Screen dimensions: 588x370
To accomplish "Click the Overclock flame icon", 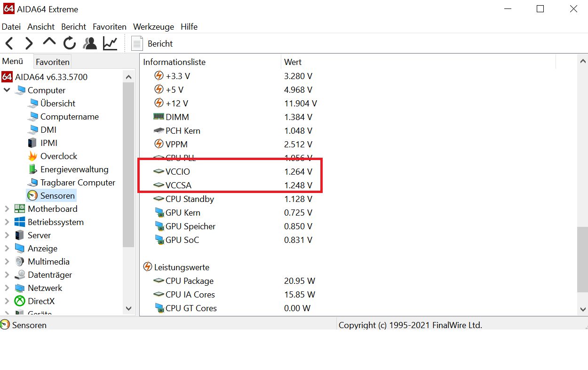I will [32, 156].
